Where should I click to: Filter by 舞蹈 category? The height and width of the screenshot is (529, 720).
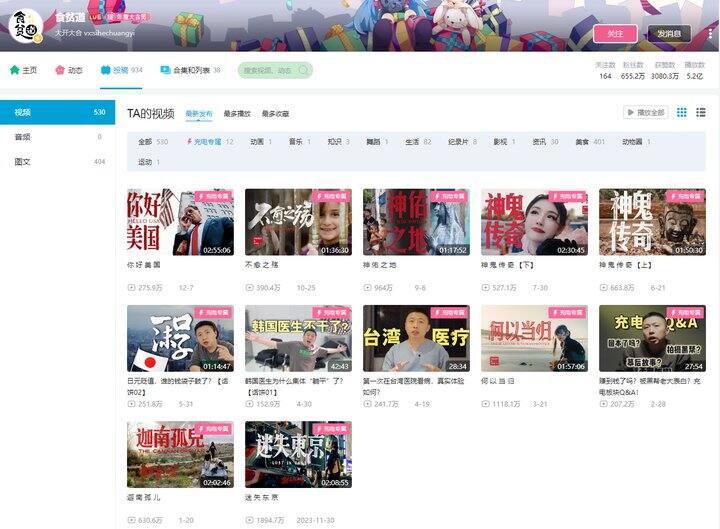click(x=377, y=142)
